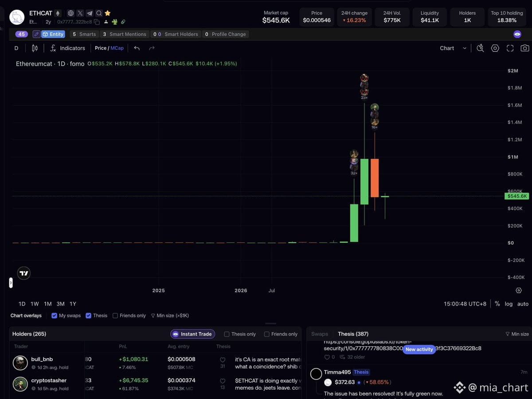
Task: Toggle percent scale on chart
Action: click(497, 304)
